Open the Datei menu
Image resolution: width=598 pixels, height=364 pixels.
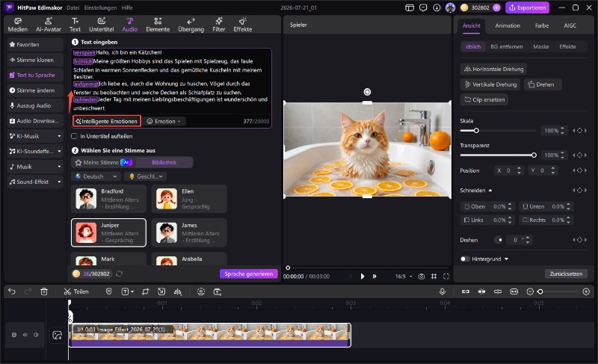[73, 7]
